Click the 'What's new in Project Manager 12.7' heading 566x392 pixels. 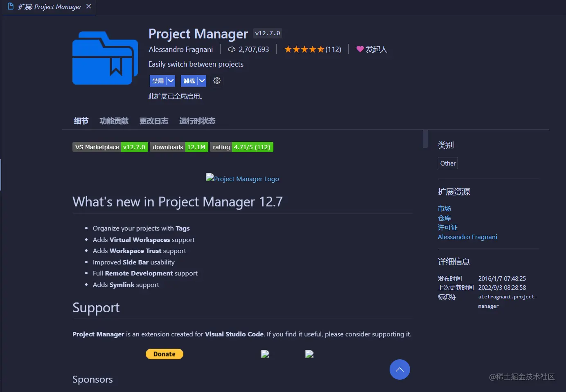click(x=178, y=202)
